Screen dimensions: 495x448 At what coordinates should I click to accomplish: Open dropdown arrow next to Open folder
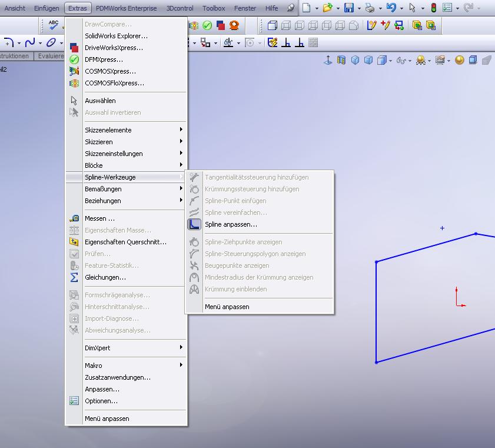pos(338,9)
